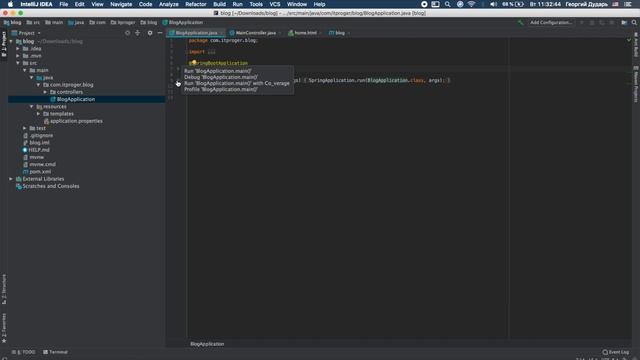This screenshot has width=640, height=360.
Task: Expand the templates folder
Action: coord(39,114)
